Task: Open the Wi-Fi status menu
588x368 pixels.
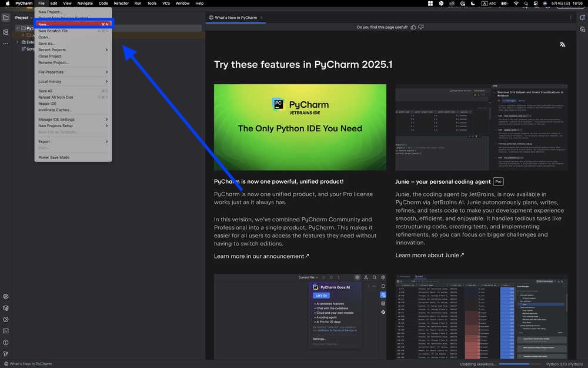Action: click(x=516, y=4)
